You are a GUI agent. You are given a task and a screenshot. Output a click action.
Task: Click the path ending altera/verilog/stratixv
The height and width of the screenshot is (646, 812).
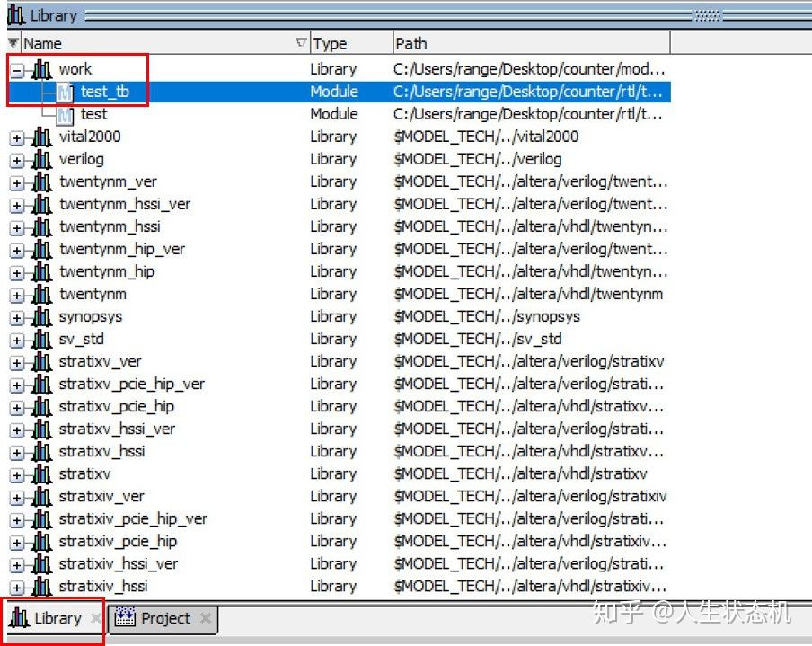[529, 361]
